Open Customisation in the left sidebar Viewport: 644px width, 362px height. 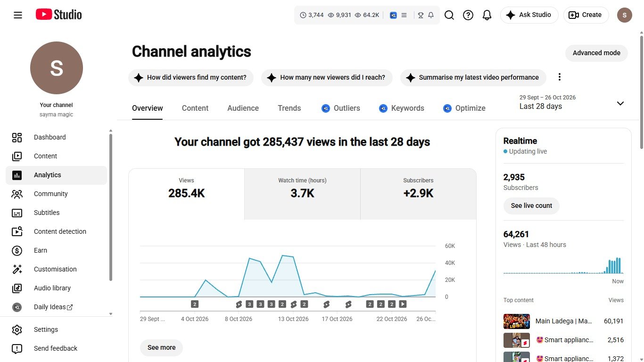pos(57,269)
